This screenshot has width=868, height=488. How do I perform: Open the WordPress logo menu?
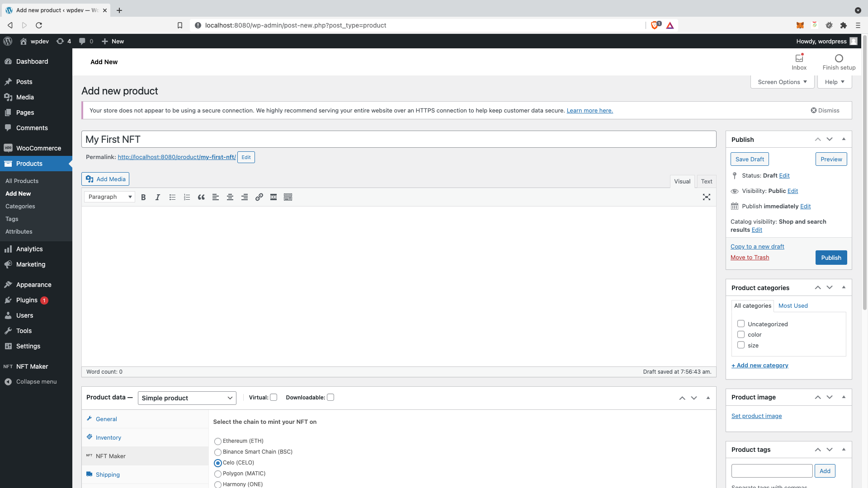pos(8,41)
